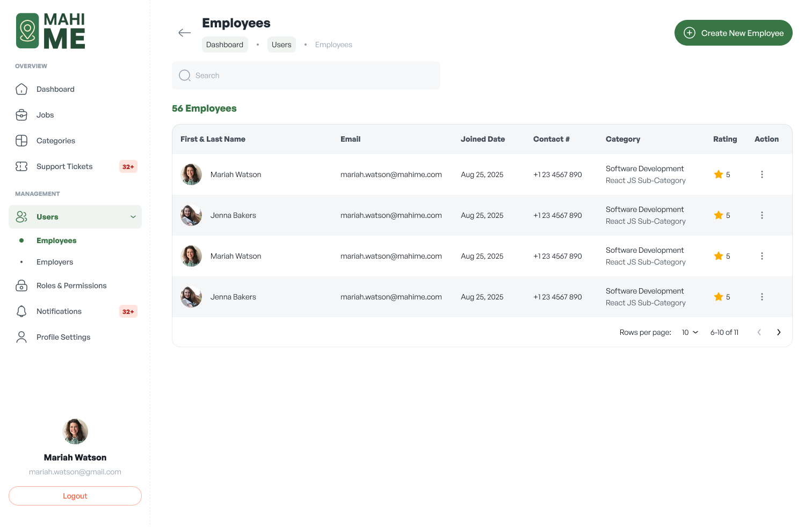Image resolution: width=812 pixels, height=527 pixels.
Task: Click the 6-10 of 11 pagination text
Action: coord(724,332)
